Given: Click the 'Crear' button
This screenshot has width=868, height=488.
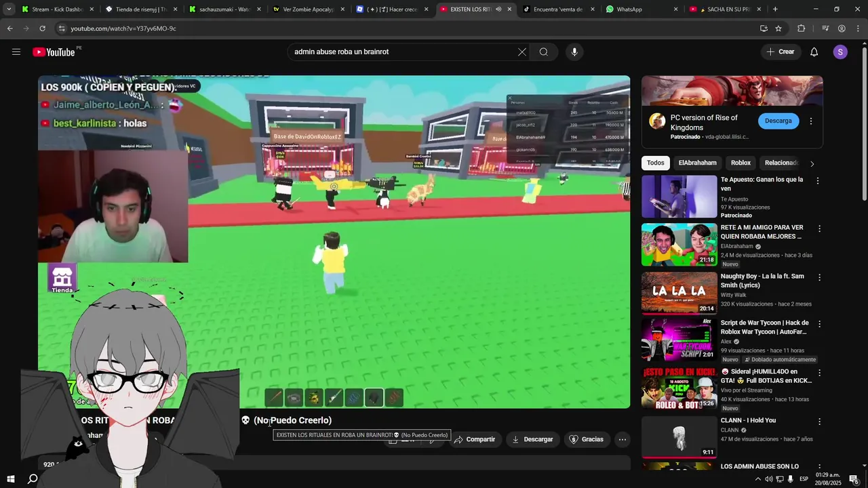Looking at the screenshot, I should point(781,52).
